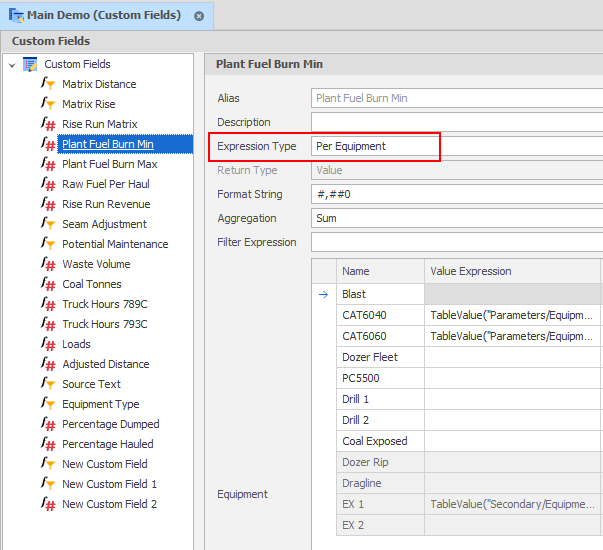603x550 pixels.
Task: Click the Filter Expression input field
Action: [x=456, y=242]
